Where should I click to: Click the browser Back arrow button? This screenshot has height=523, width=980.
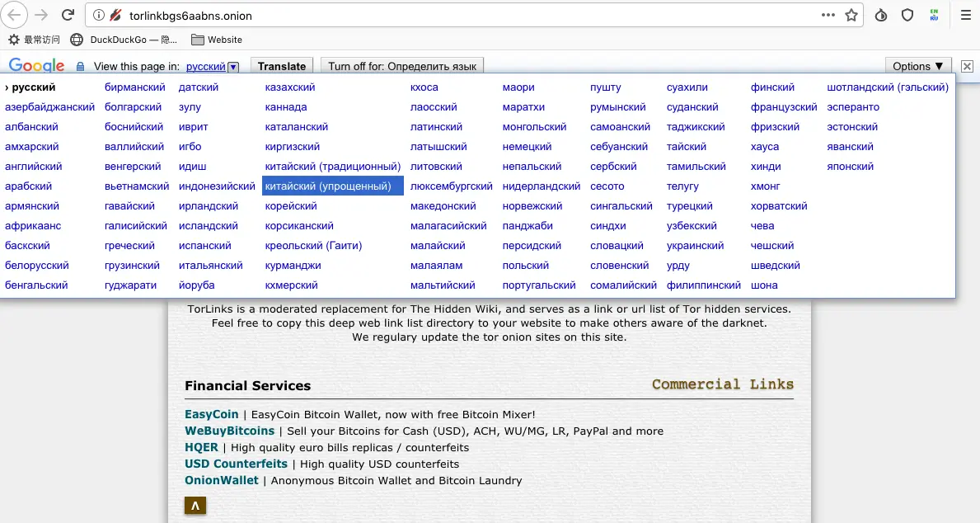(14, 15)
